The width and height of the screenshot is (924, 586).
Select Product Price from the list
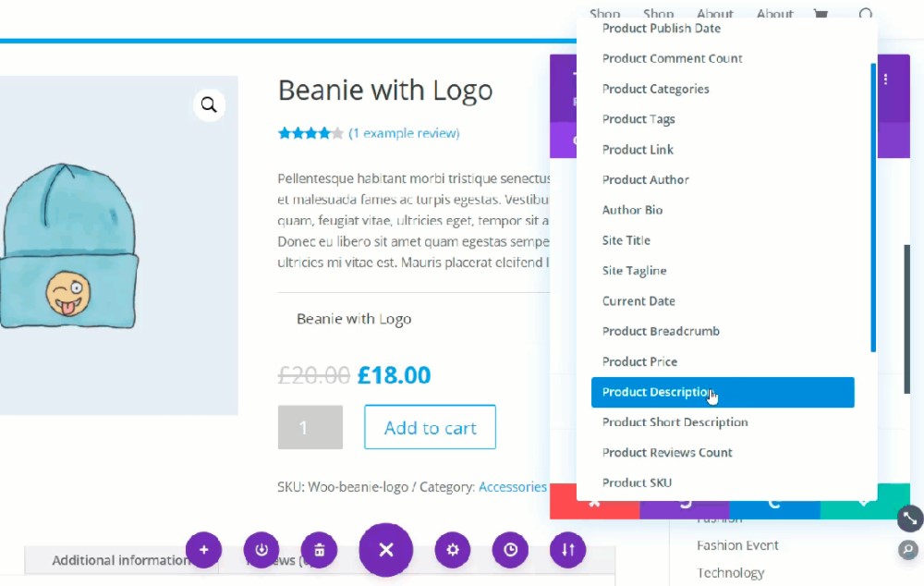(639, 361)
